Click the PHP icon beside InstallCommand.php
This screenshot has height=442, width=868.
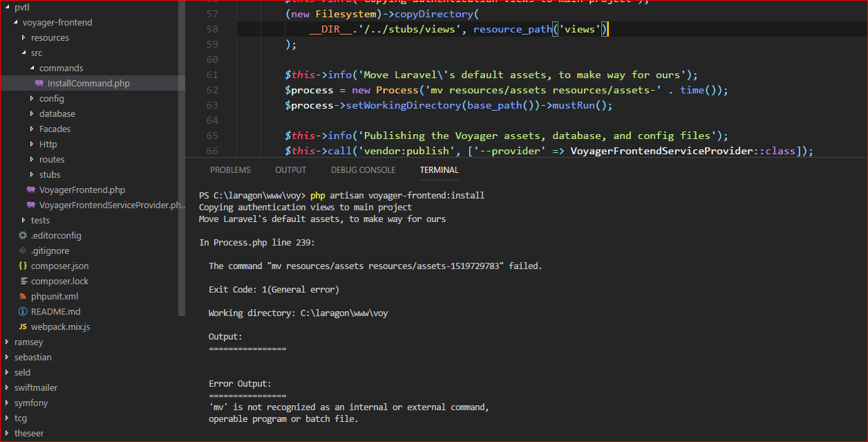pos(39,83)
